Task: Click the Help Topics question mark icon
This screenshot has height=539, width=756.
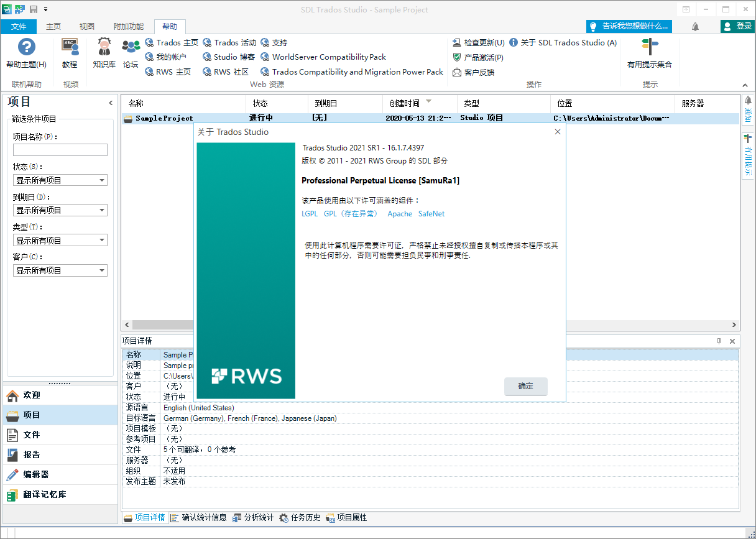Action: [26, 47]
